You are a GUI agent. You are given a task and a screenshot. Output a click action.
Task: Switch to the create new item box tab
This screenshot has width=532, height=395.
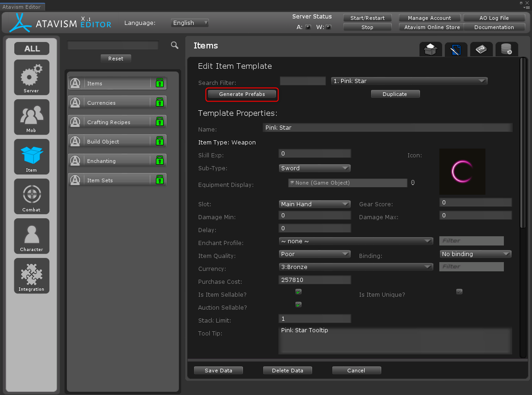[x=431, y=49]
